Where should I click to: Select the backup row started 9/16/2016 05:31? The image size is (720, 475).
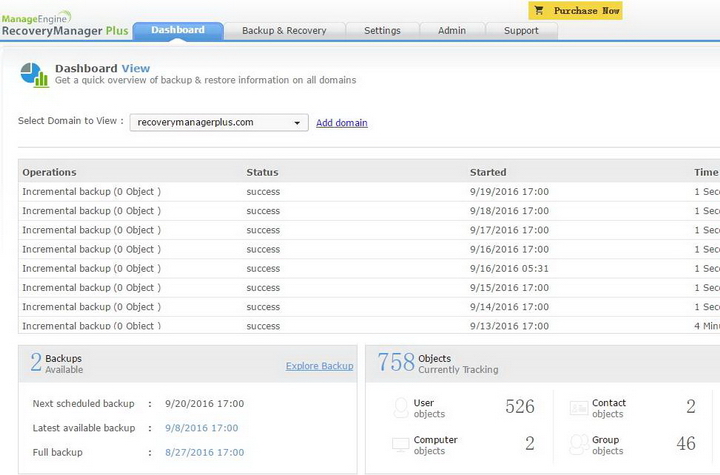pos(369,269)
